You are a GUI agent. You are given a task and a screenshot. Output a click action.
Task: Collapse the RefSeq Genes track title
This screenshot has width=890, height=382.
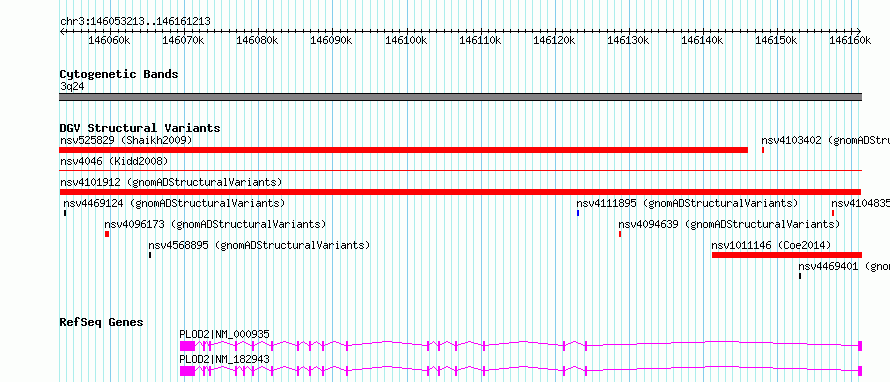[101, 322]
